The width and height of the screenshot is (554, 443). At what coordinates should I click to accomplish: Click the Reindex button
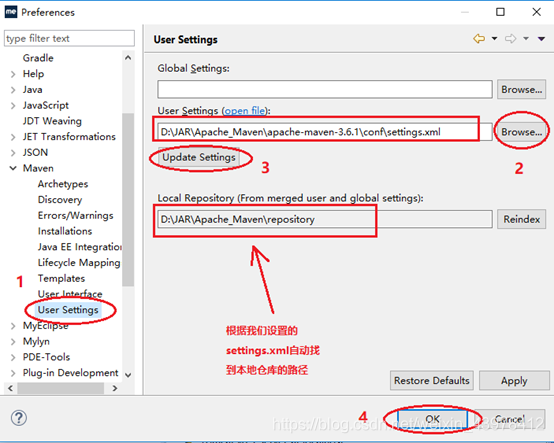[521, 219]
